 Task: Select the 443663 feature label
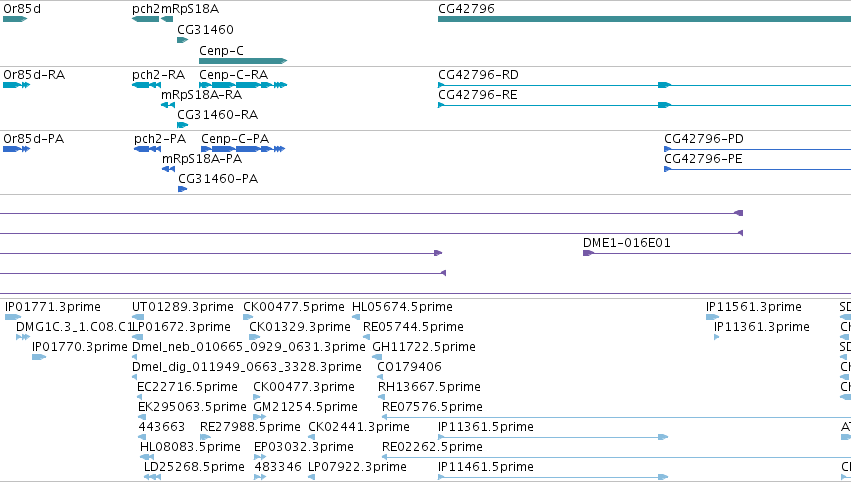tap(162, 428)
